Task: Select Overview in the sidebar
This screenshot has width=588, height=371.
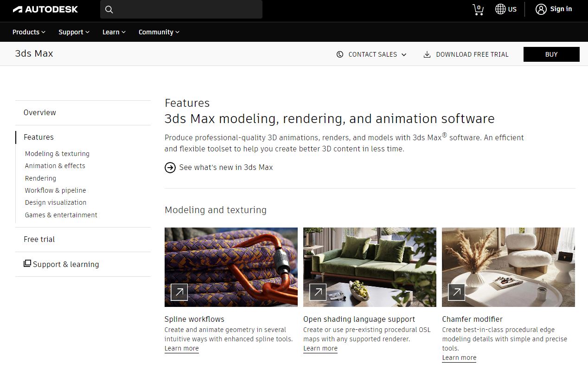Action: 40,113
